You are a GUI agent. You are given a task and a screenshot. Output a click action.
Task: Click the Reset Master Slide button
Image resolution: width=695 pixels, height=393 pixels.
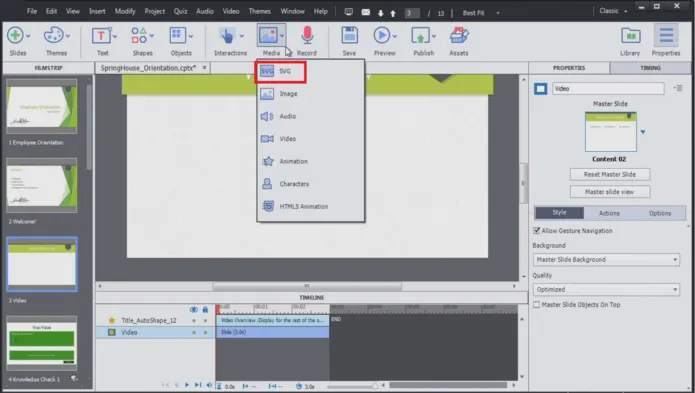pos(610,174)
